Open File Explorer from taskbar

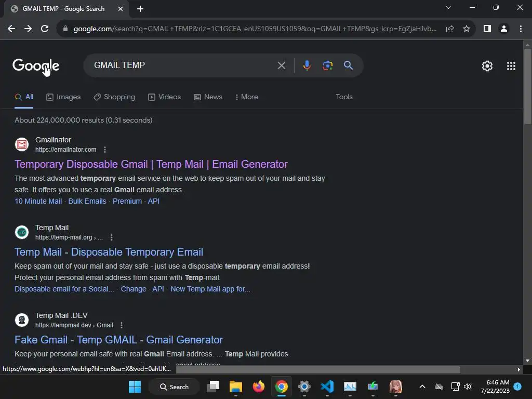click(x=236, y=387)
